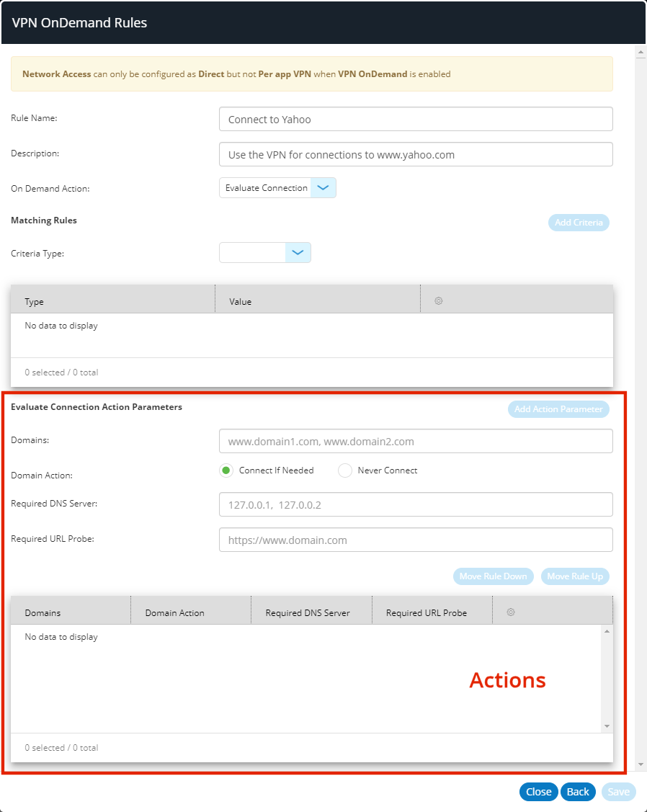Click into the Rule Name field
Screen dimensions: 647x812
[x=416, y=120]
